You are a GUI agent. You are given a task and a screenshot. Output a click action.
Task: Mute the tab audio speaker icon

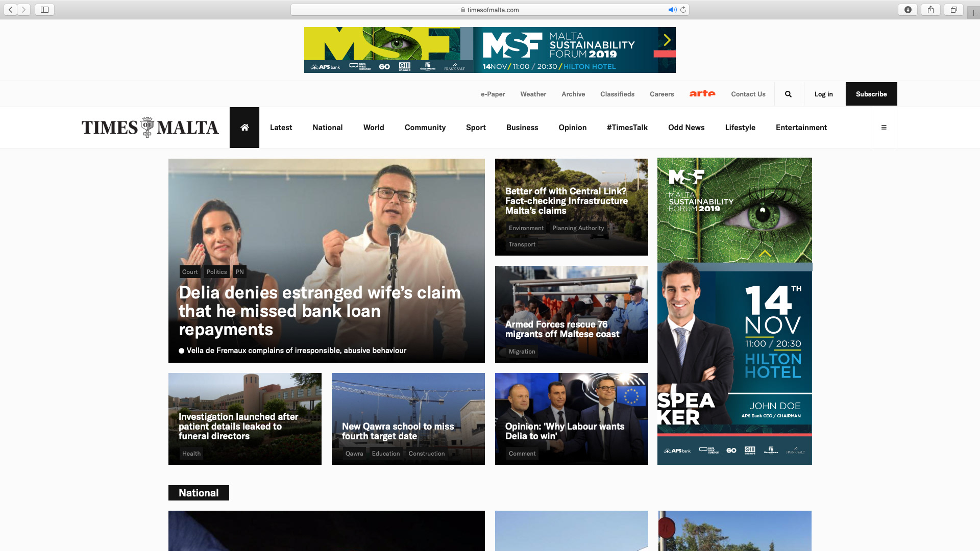(672, 10)
